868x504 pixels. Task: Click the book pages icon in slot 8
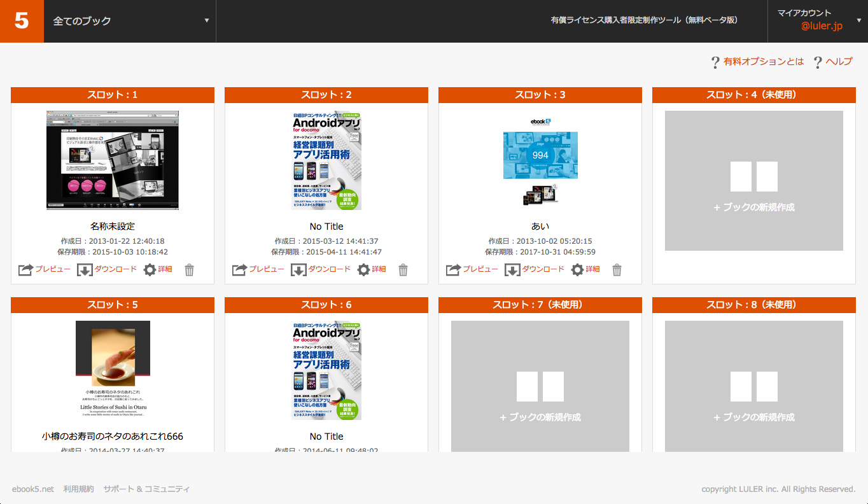coord(754,386)
